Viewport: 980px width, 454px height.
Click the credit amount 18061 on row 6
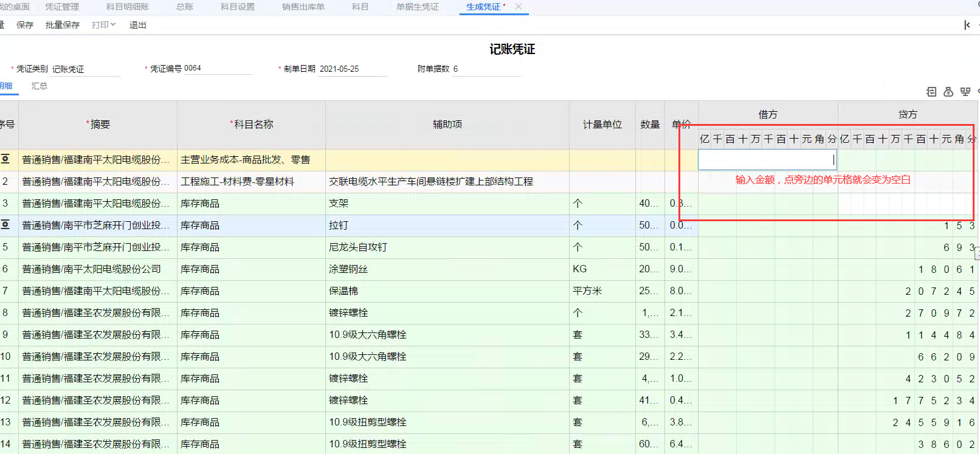pyautogui.click(x=946, y=270)
